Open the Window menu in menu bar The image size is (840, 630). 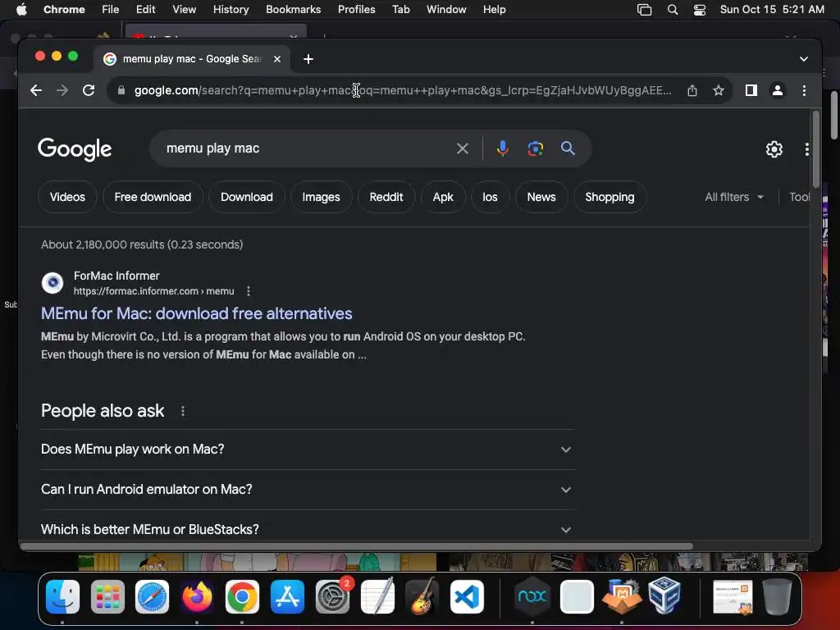click(446, 10)
